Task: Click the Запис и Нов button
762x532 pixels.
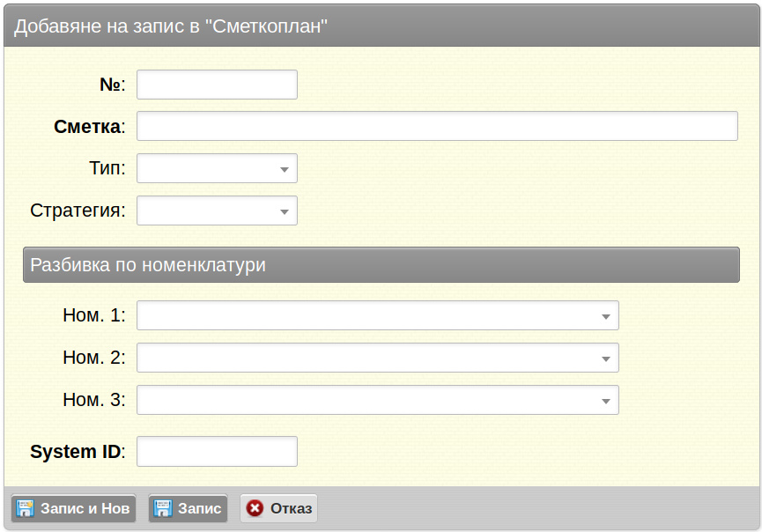Action: (73, 508)
